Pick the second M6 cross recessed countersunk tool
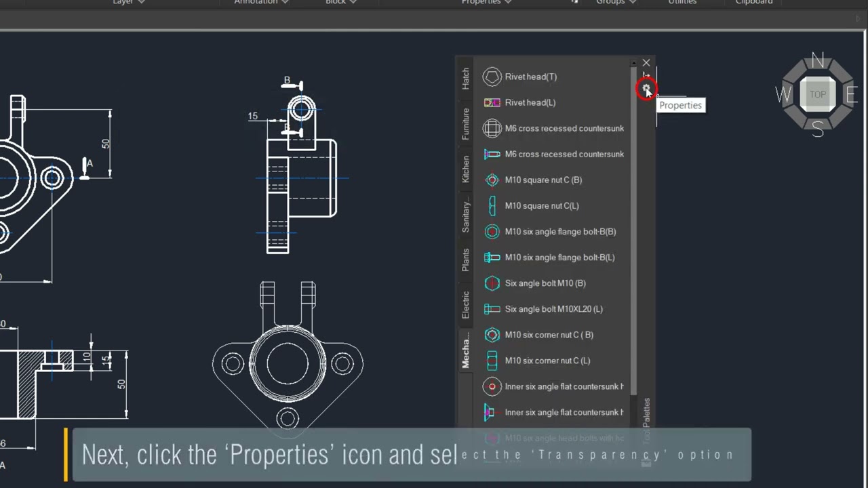 (x=553, y=154)
